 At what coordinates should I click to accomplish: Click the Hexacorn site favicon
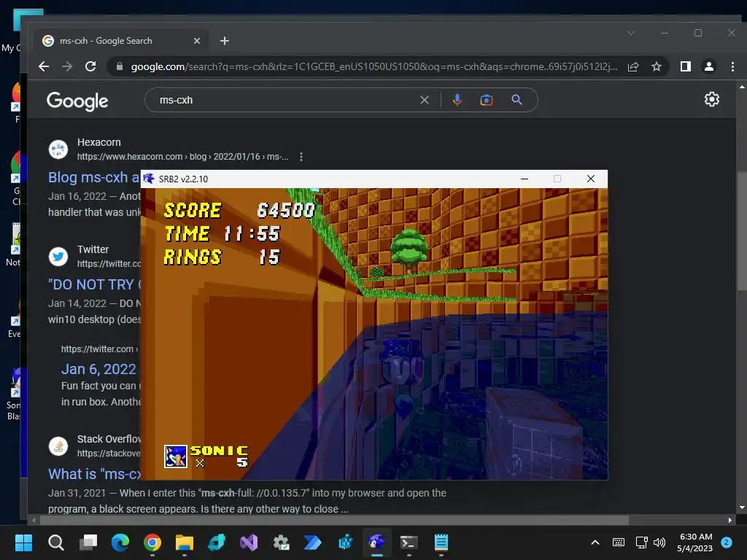[58, 149]
